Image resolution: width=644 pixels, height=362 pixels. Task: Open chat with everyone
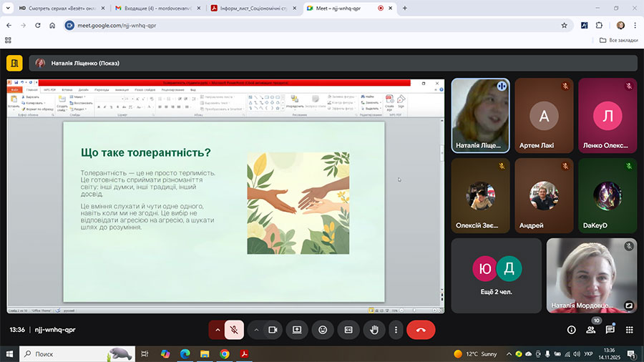tap(610, 330)
